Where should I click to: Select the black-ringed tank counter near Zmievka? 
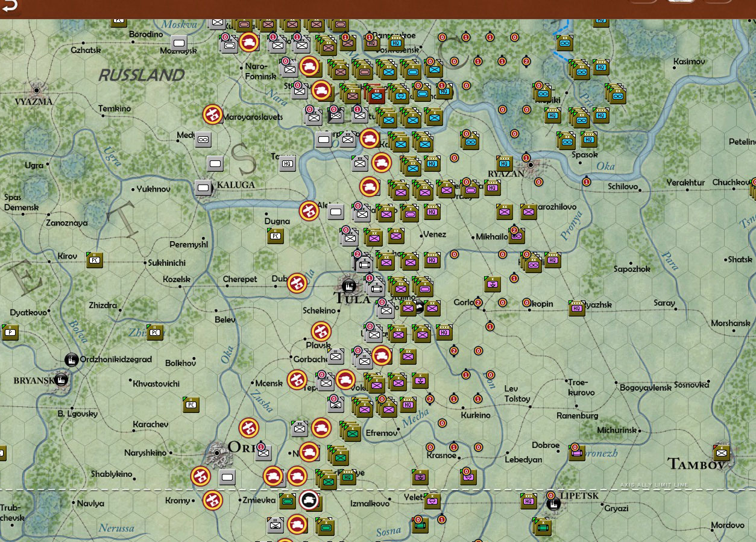click(309, 500)
